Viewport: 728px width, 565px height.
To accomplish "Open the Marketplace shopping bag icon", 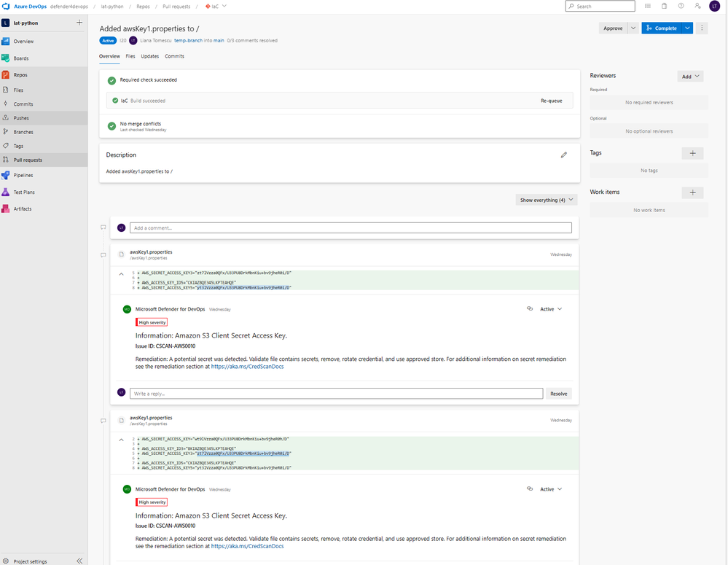I will click(x=665, y=6).
